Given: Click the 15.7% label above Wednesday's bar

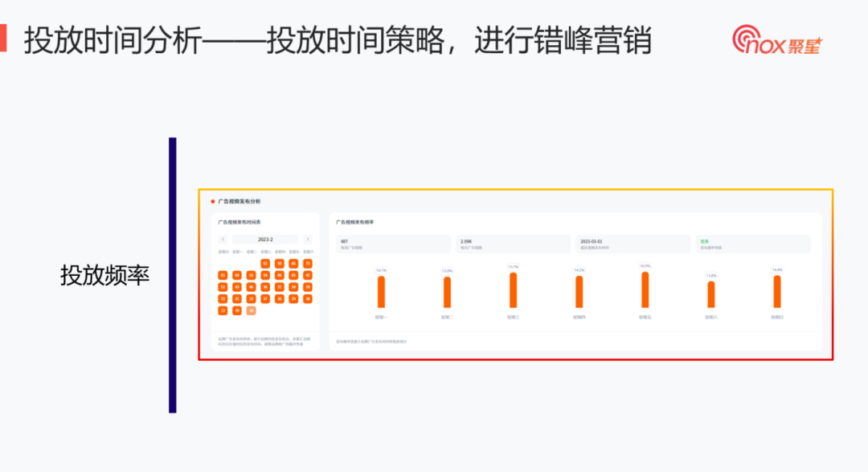Looking at the screenshot, I should [x=514, y=266].
